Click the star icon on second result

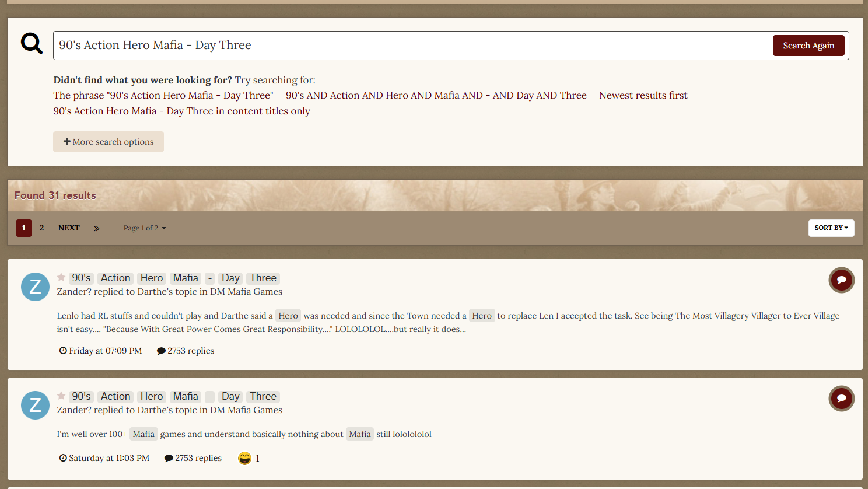tap(61, 396)
